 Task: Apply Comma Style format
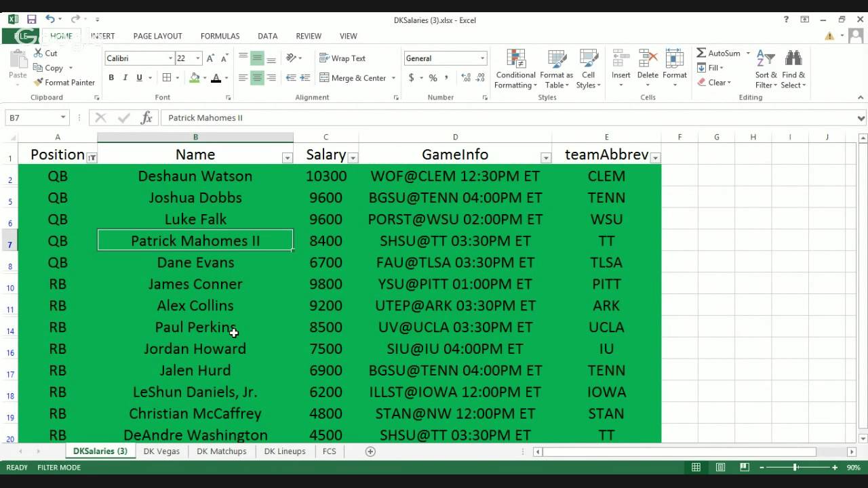tap(446, 78)
